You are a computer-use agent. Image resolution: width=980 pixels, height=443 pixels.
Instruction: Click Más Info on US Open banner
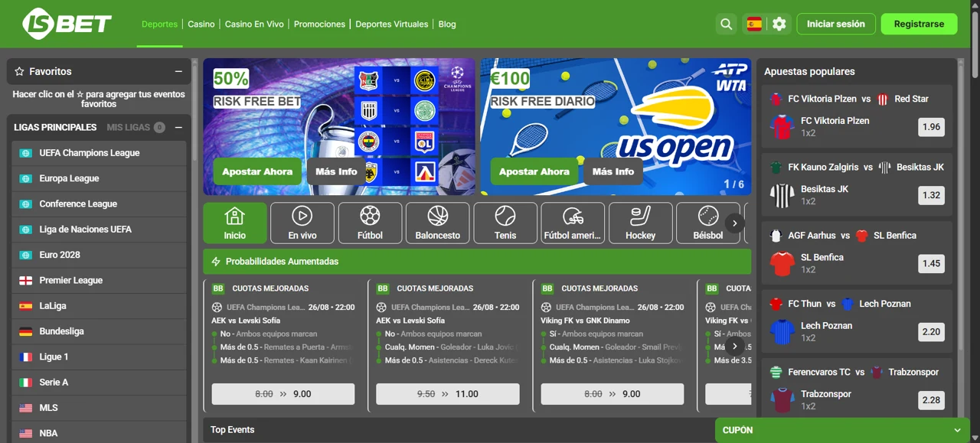(613, 171)
